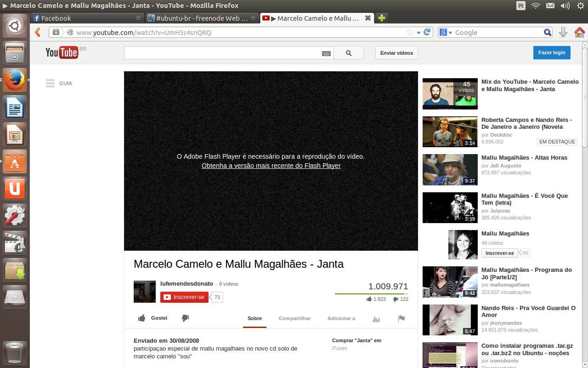Open the on-screen keyboard icon in search box
The width and height of the screenshot is (588, 368).
326,53
